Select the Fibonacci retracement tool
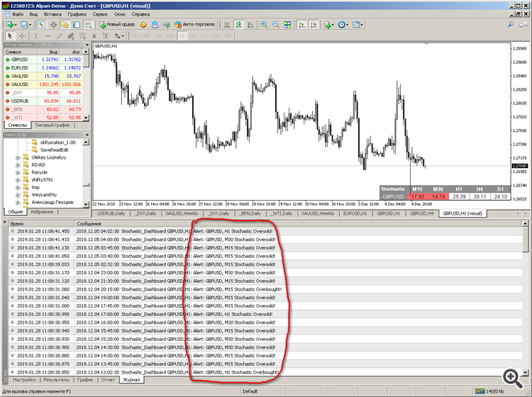The image size is (532, 397). click(x=82, y=36)
